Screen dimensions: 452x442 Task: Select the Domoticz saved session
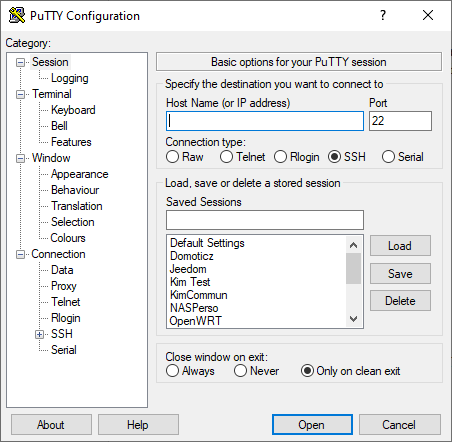coord(192,256)
